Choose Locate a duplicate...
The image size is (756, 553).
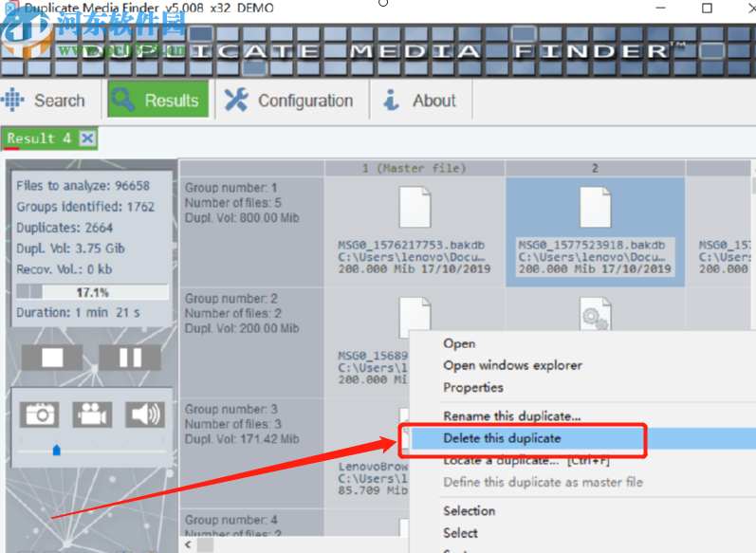pos(526,461)
